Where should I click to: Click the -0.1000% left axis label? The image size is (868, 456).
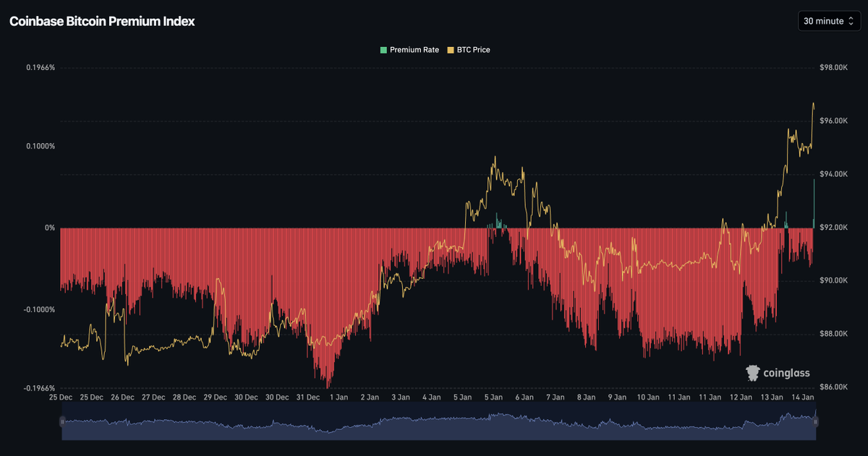pos(39,309)
